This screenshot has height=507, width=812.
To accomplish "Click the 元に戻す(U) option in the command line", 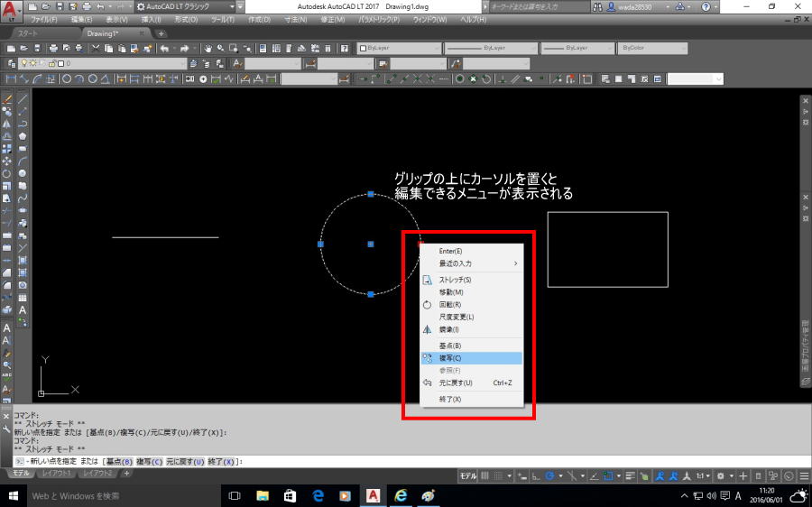I will coord(185,461).
